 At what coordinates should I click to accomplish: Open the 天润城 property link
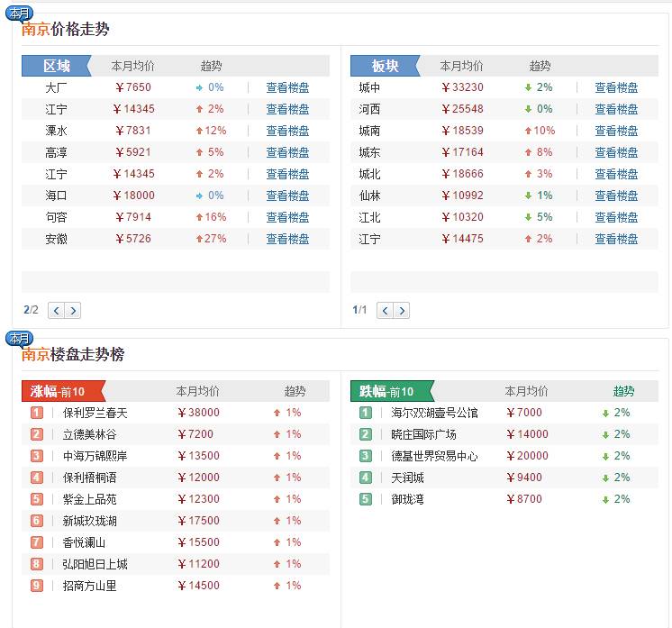tap(407, 478)
